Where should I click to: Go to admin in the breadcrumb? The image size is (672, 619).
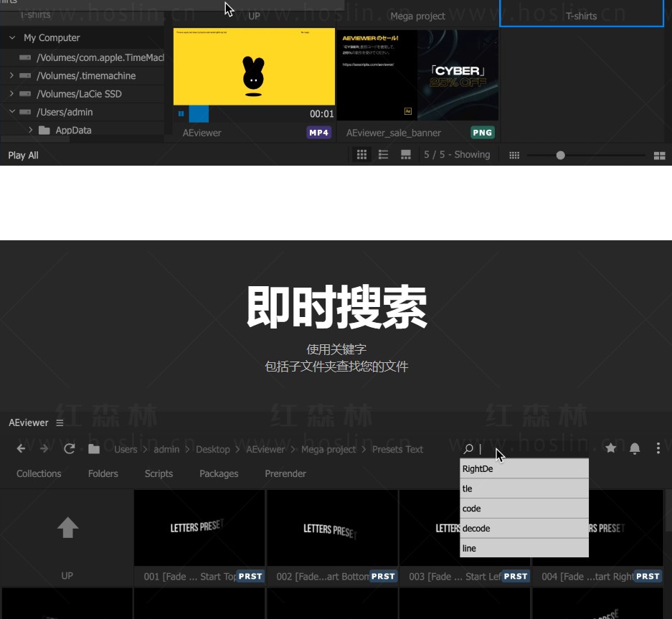click(x=166, y=449)
